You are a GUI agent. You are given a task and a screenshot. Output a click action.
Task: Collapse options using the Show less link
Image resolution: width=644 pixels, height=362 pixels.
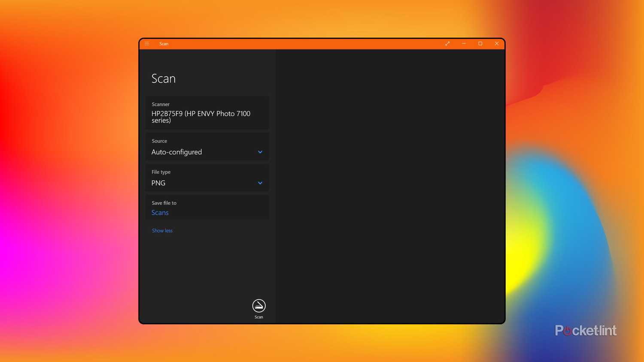[x=162, y=230]
